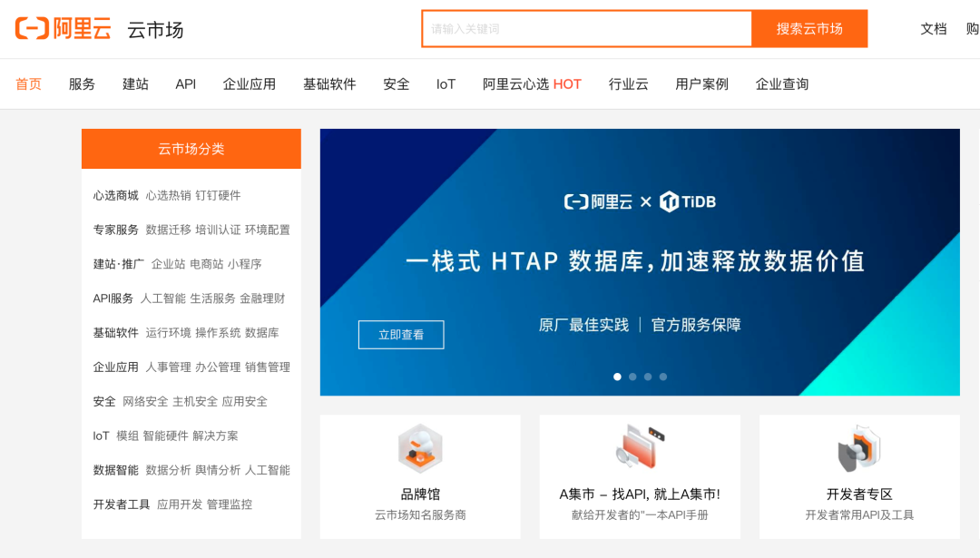Click the HTAP 数据库 banner image
The image size is (980, 558).
coord(640,262)
